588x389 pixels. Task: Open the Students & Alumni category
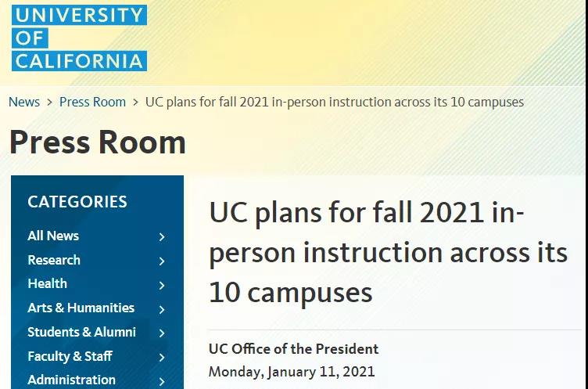coord(82,332)
